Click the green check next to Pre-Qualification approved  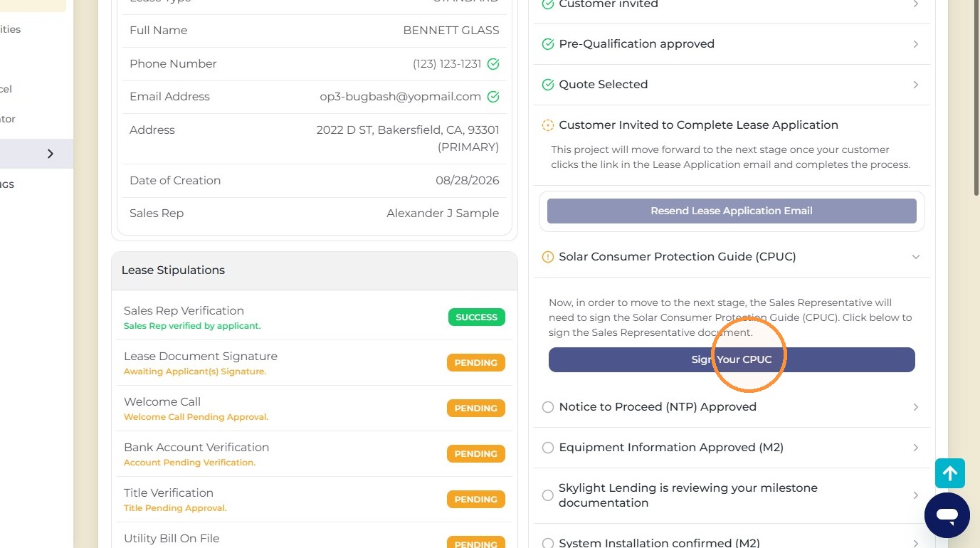pyautogui.click(x=548, y=44)
